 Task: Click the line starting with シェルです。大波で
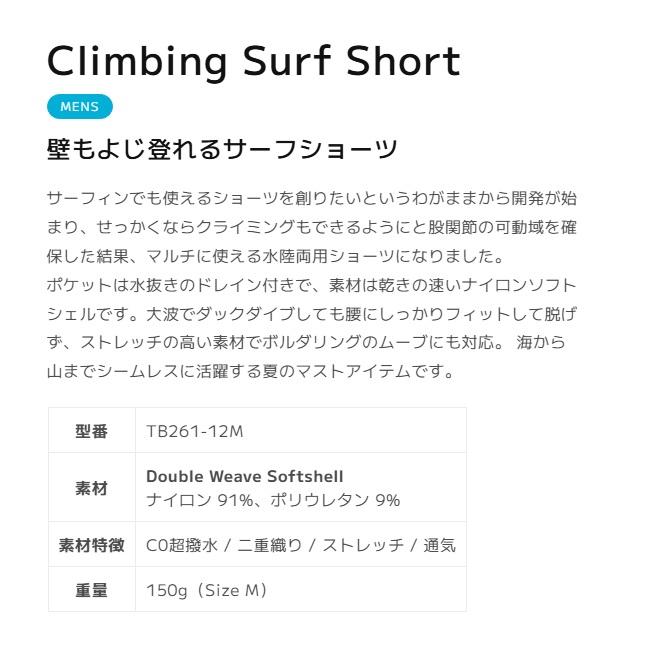311,314
